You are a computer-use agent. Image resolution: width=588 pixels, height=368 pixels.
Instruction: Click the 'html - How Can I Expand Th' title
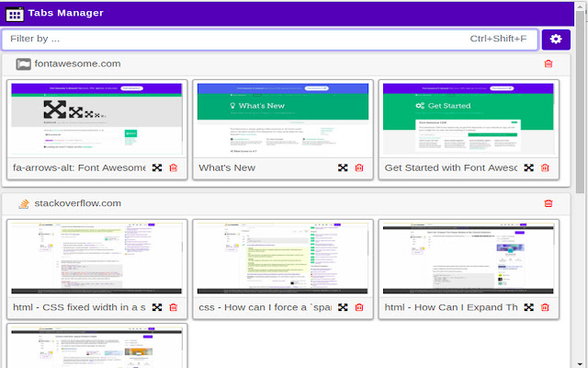coord(451,307)
